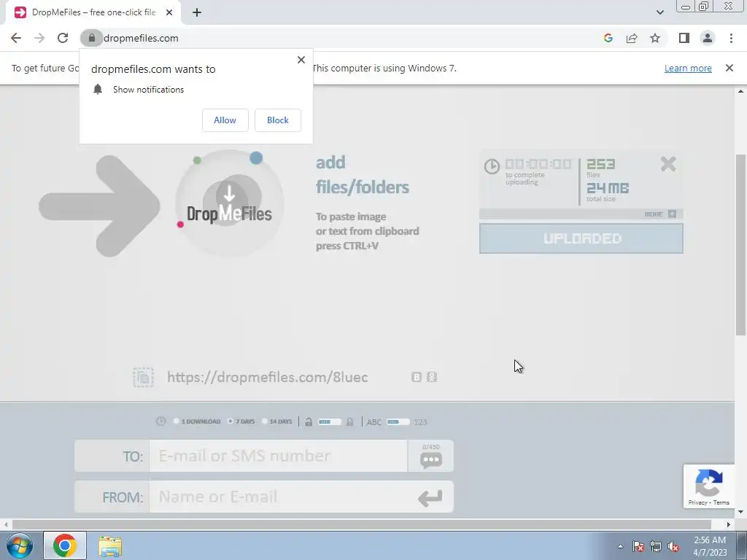Open the Google icon in address bar
Image resolution: width=747 pixels, height=560 pixels.
[x=608, y=38]
